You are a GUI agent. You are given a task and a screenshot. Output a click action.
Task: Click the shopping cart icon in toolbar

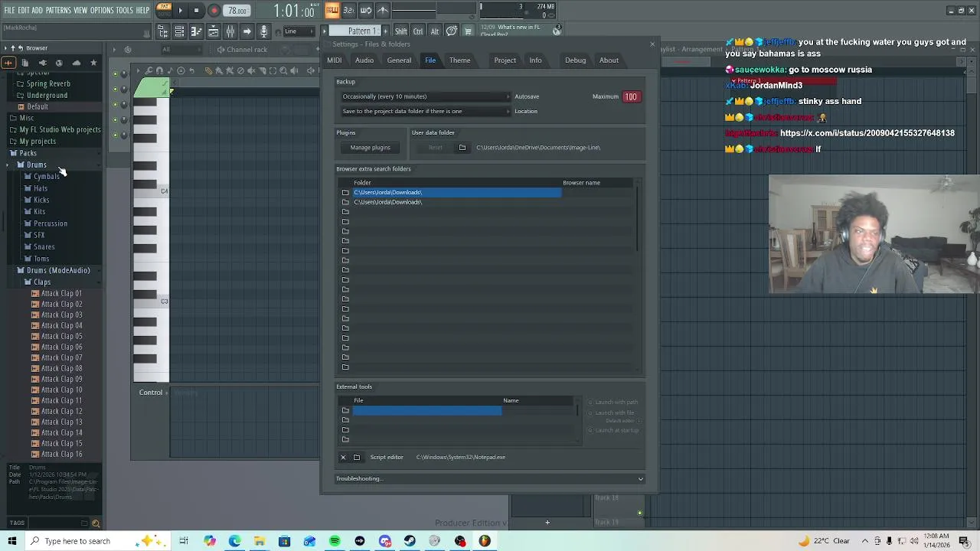(468, 31)
